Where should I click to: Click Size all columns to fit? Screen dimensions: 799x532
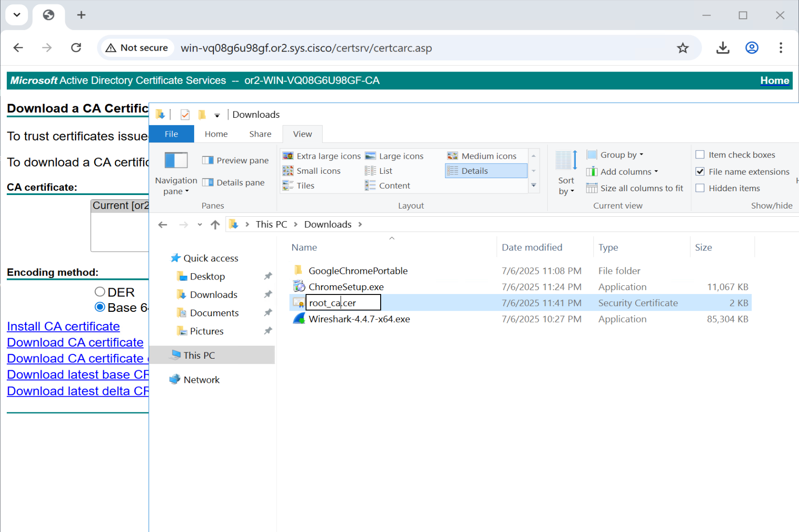635,188
